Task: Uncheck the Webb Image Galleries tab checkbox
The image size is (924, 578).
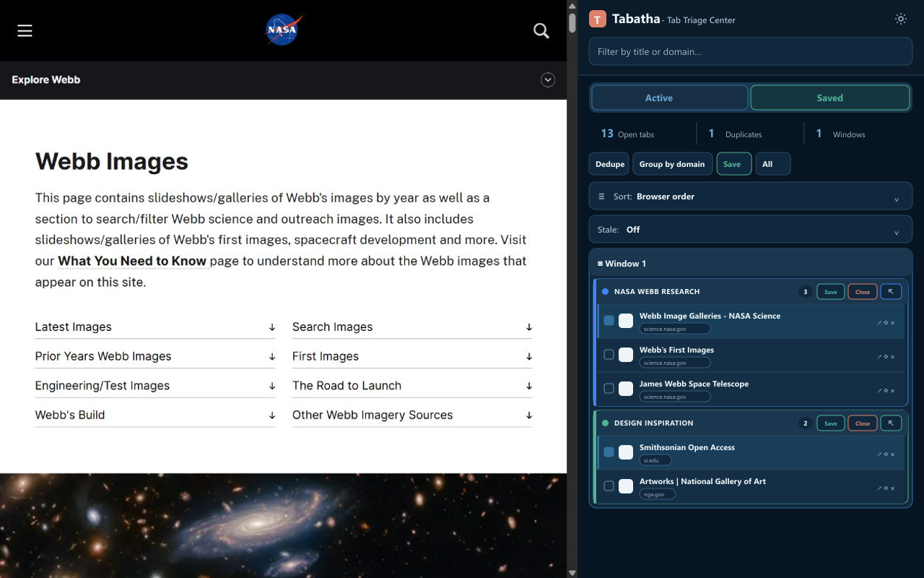Action: pyautogui.click(x=609, y=321)
